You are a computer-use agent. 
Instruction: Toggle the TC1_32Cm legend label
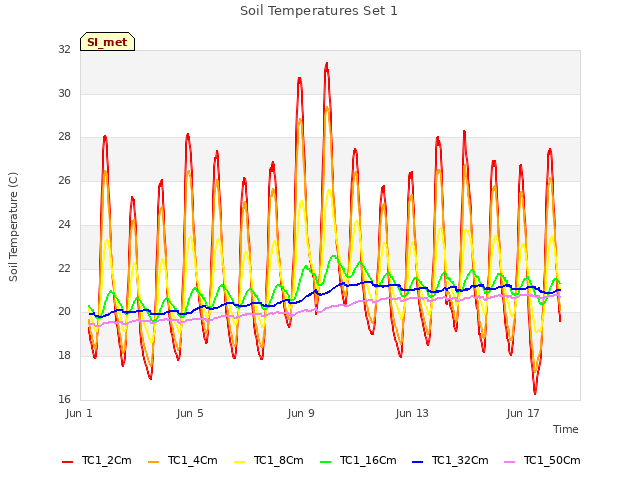[460, 460]
